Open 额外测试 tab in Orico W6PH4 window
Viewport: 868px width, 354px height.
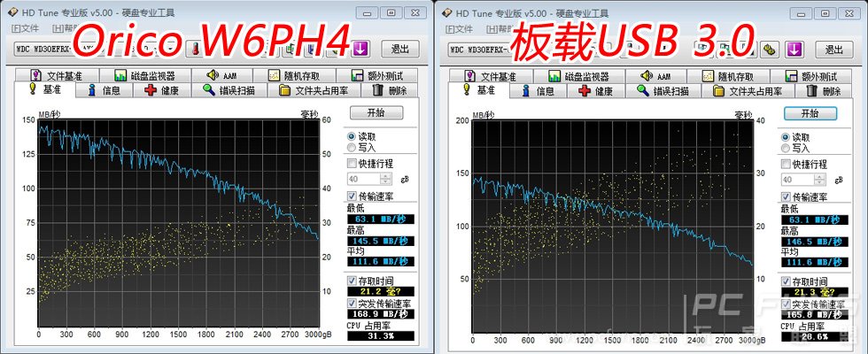point(377,76)
